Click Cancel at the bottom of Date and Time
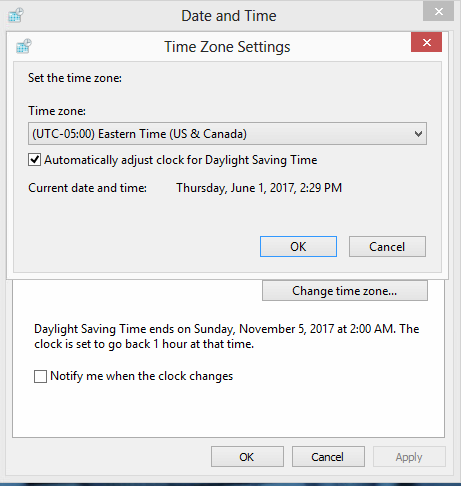 (x=328, y=457)
